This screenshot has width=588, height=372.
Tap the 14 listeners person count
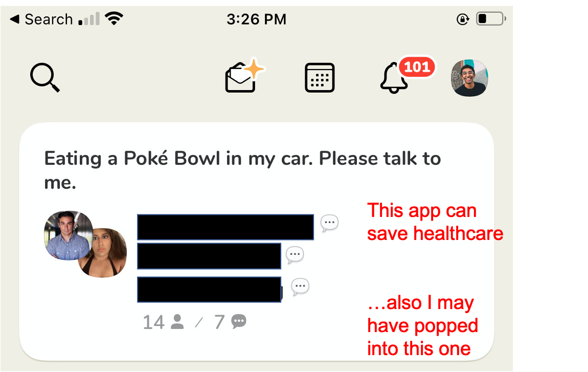click(163, 322)
